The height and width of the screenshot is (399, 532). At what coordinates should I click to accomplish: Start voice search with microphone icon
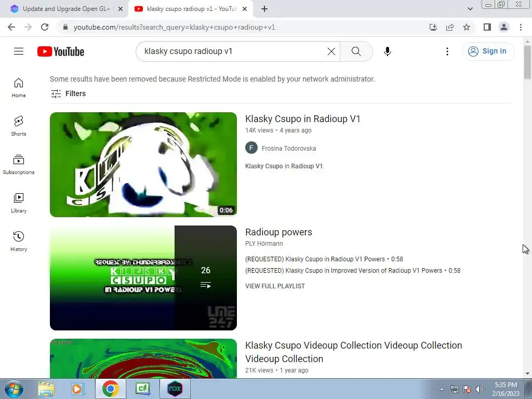[x=388, y=51]
